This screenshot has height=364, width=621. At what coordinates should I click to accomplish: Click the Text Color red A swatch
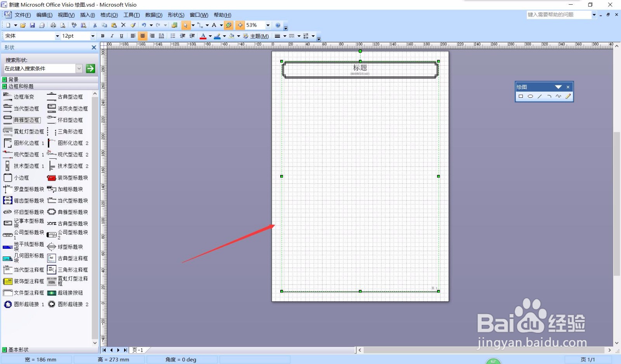[x=203, y=36]
